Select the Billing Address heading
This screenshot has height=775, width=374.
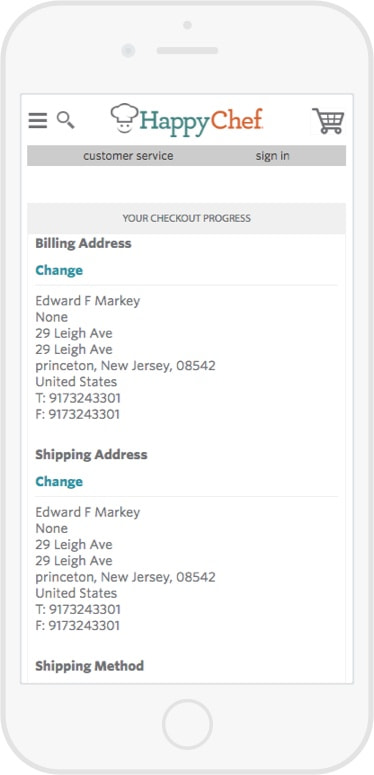pos(83,243)
